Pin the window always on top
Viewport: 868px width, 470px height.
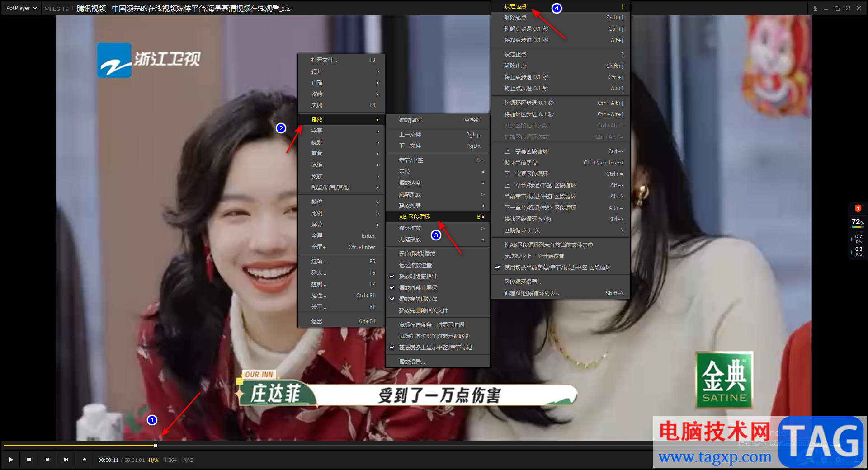[x=815, y=8]
